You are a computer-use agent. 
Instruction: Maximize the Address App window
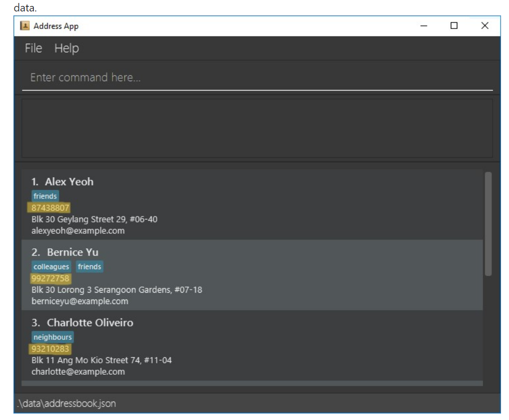pos(454,26)
